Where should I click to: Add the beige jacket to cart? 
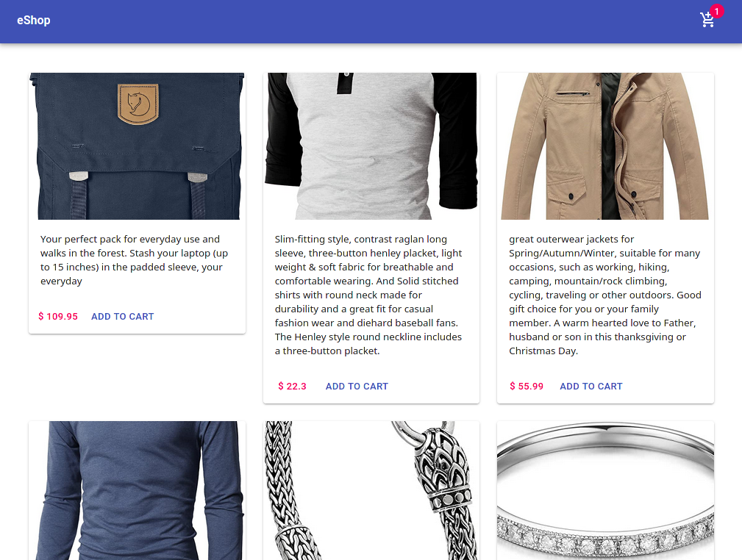click(x=591, y=387)
